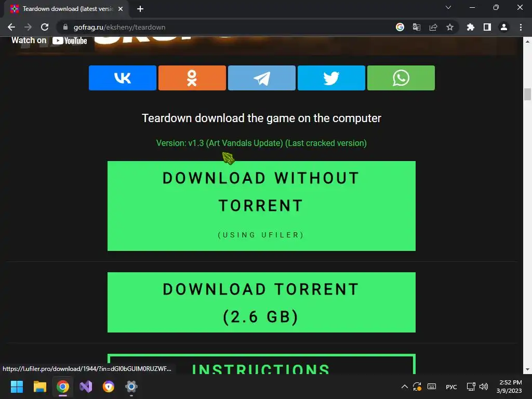Screen dimensions: 532x399
Task: Open Google account icon in address bar
Action: point(400,27)
